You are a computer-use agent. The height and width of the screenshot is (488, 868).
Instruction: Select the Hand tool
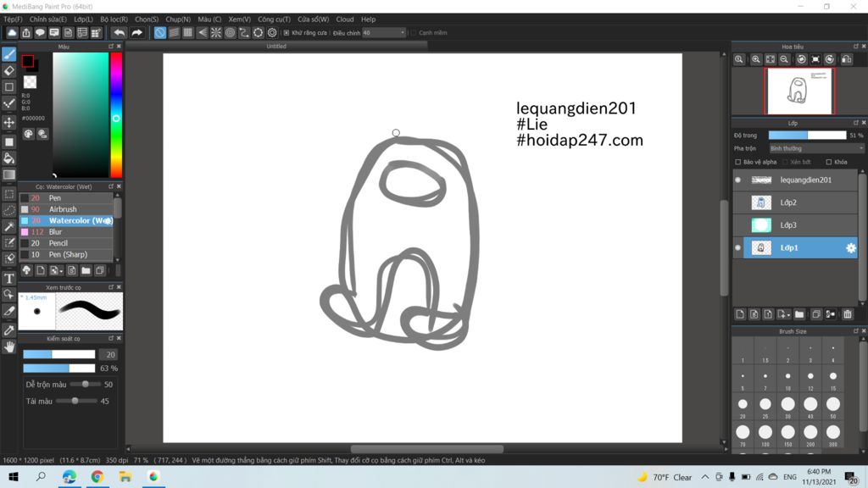[x=8, y=347]
